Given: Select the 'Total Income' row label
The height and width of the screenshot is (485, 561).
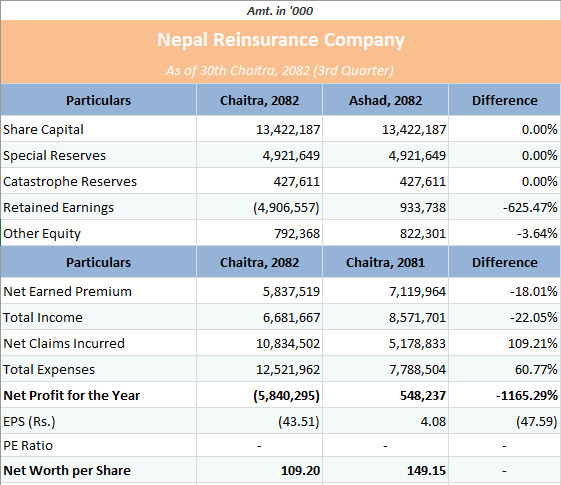Looking at the screenshot, I should click(x=43, y=318).
